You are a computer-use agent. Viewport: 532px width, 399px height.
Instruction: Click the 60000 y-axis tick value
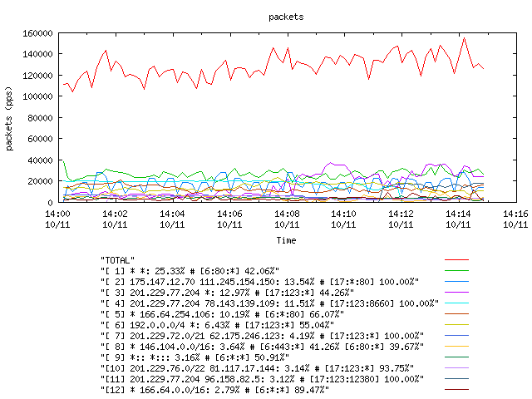point(40,139)
